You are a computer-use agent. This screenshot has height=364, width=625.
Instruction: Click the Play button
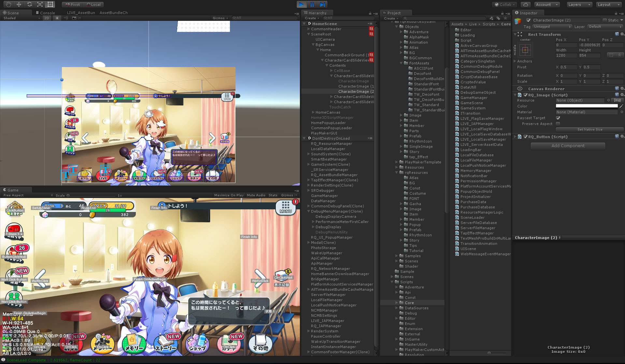(302, 4)
